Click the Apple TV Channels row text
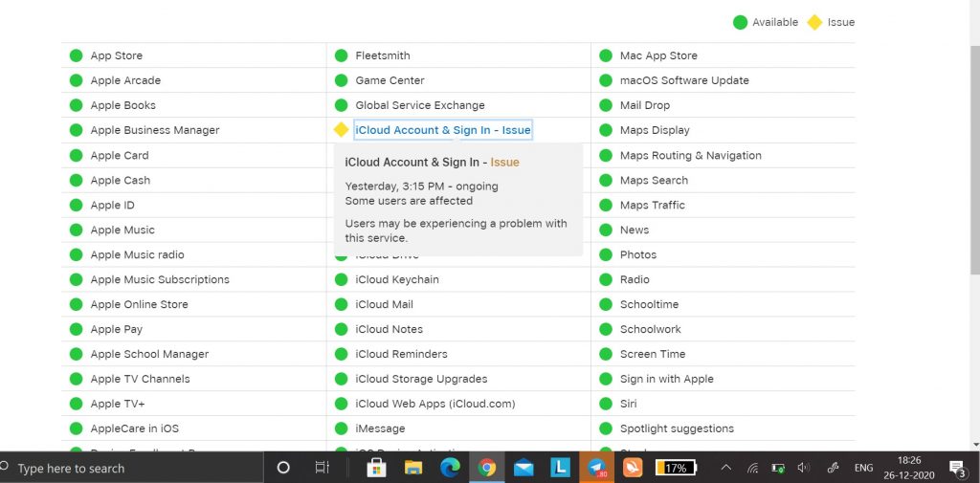This screenshot has height=483, width=980. tap(140, 379)
